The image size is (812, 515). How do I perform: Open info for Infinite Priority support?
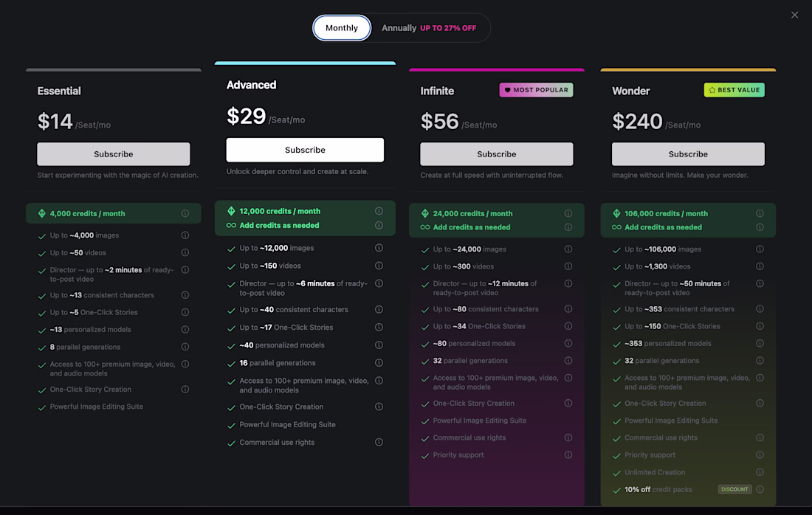point(568,455)
